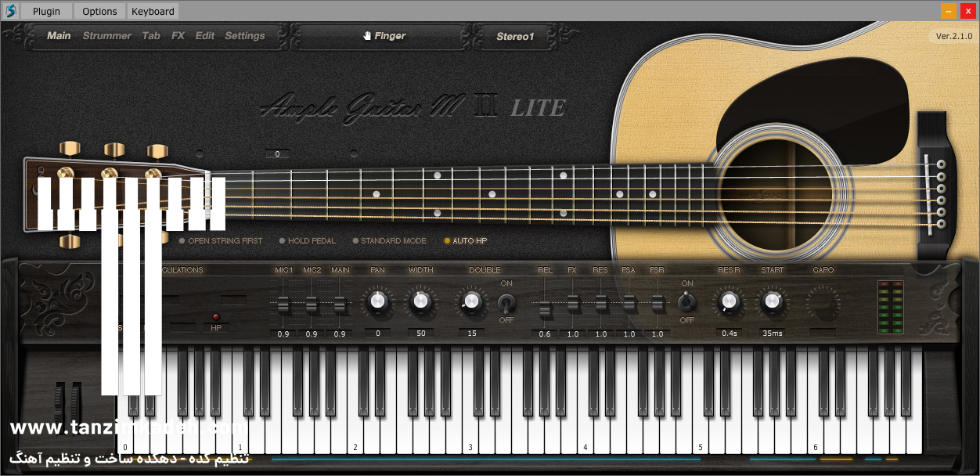This screenshot has height=476, width=980.
Task: Click the red HP indicator button
Action: coord(216,317)
